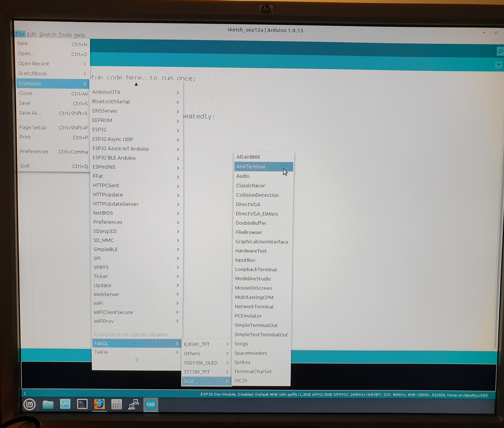This screenshot has width=504, height=428.
Task: Select the FabGL library entry
Action: click(136, 343)
